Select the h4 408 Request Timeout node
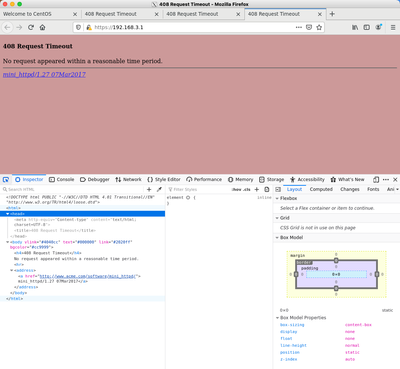This screenshot has width=400, height=369. pos(48,253)
